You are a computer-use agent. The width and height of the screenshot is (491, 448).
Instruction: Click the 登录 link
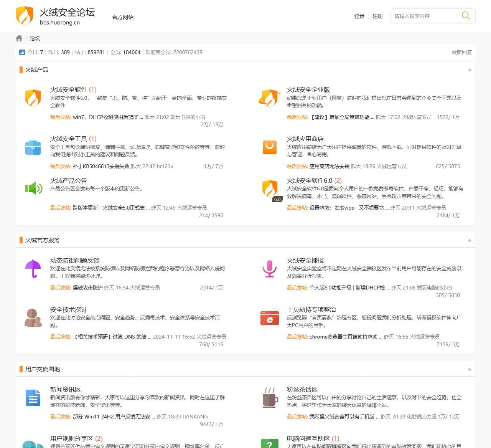tap(359, 16)
